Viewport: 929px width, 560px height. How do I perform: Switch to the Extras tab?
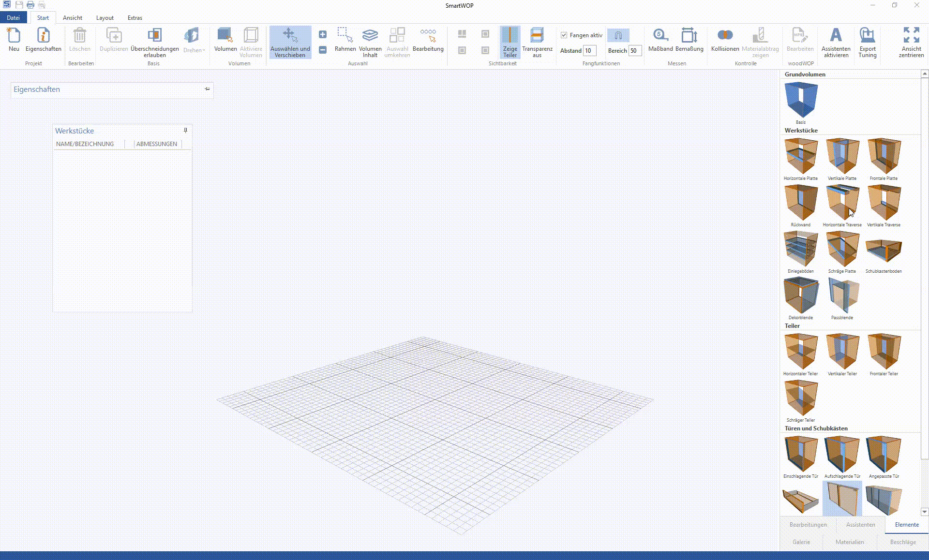pyautogui.click(x=135, y=17)
